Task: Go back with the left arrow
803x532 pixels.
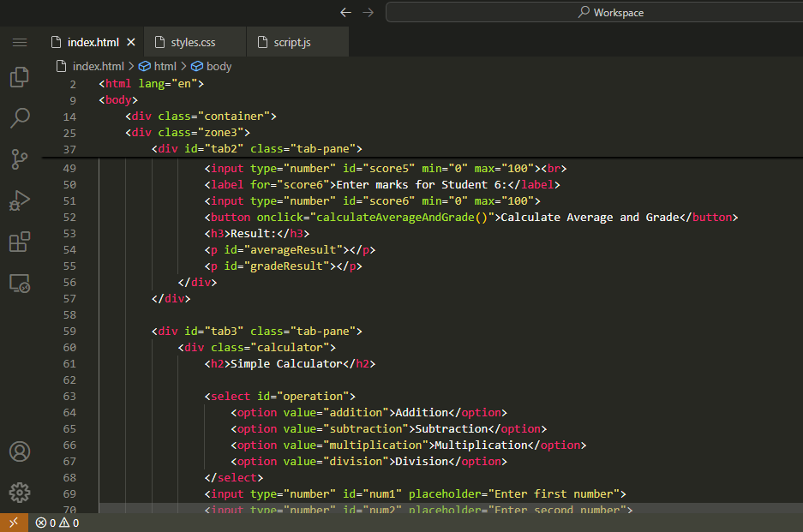Action: click(x=345, y=12)
